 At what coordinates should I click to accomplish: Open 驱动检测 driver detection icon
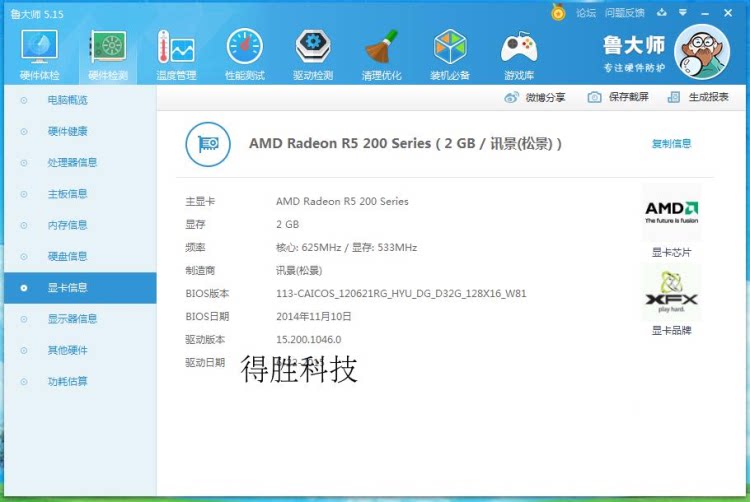(313, 46)
